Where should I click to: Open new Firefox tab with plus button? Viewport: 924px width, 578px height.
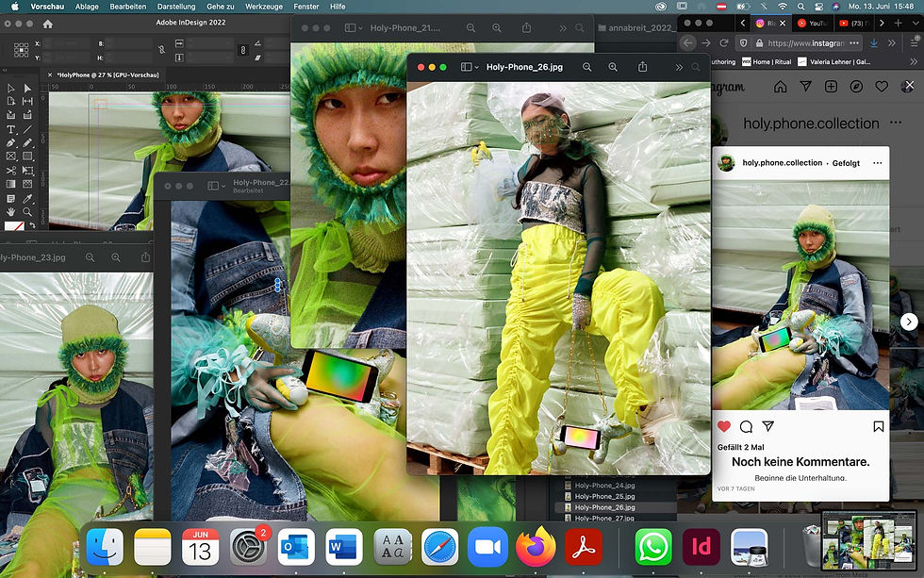click(898, 23)
